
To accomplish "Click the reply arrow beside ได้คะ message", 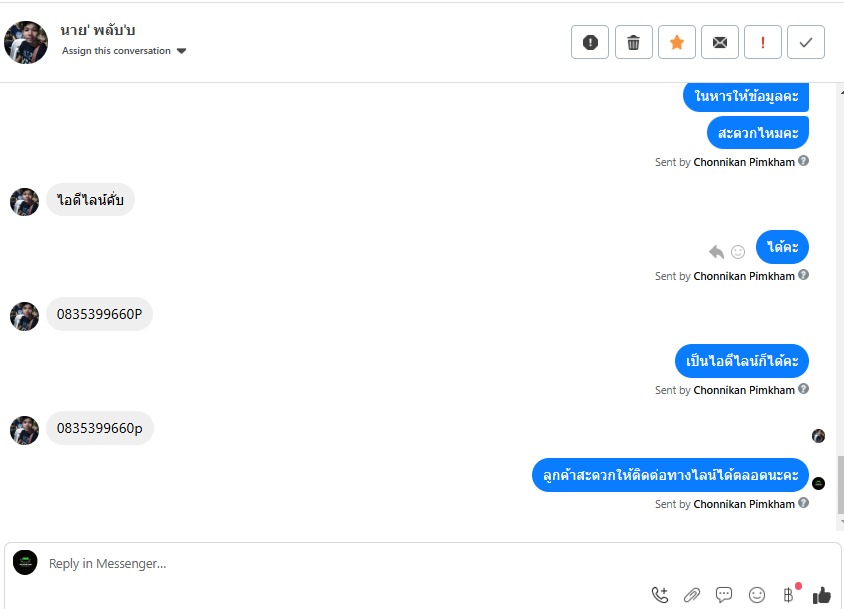I will [x=716, y=251].
